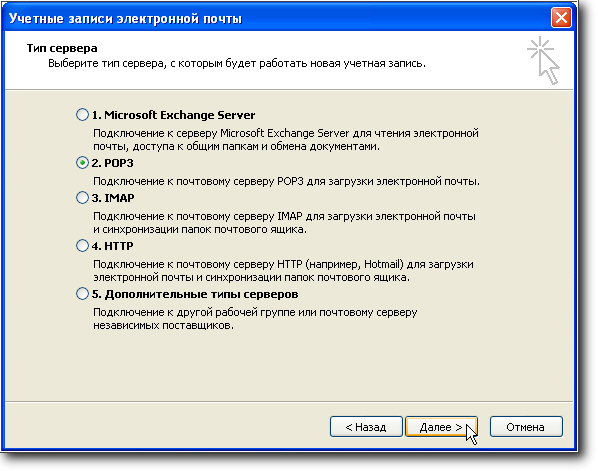The width and height of the screenshot is (598, 471).
Task: Click the 'Далее >' button
Action: (441, 427)
